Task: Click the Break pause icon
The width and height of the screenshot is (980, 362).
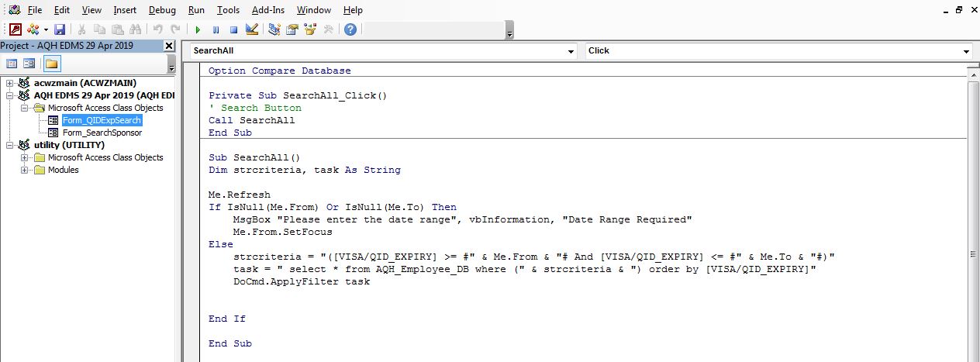Action: (x=216, y=29)
